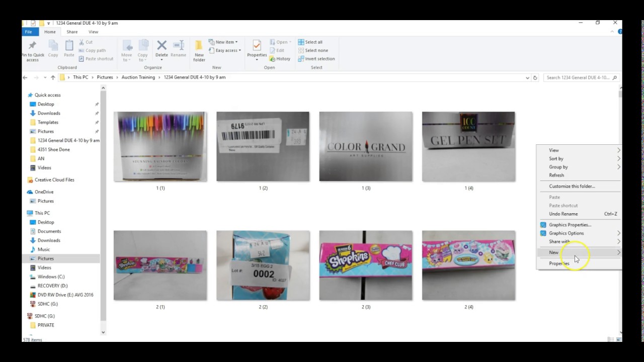This screenshot has width=644, height=362.
Task: Select PRIVATE folder in sidebar
Action: (x=46, y=325)
